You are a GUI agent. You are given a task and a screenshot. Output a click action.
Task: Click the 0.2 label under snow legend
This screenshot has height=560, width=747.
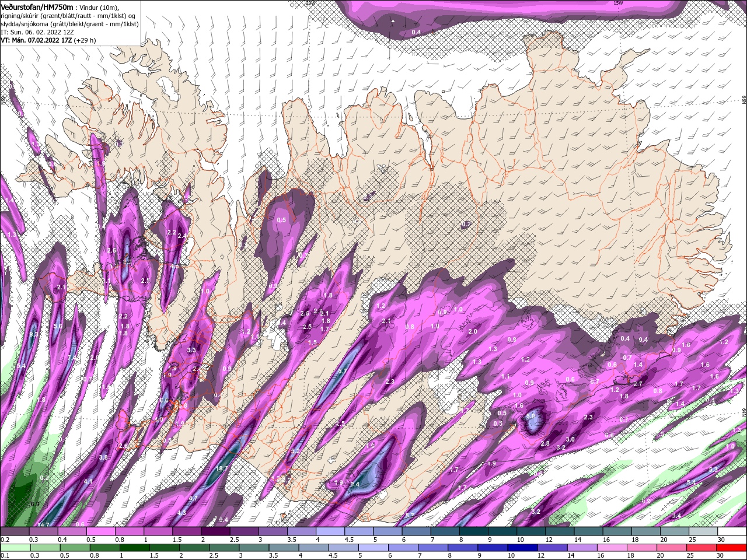pos(5,540)
